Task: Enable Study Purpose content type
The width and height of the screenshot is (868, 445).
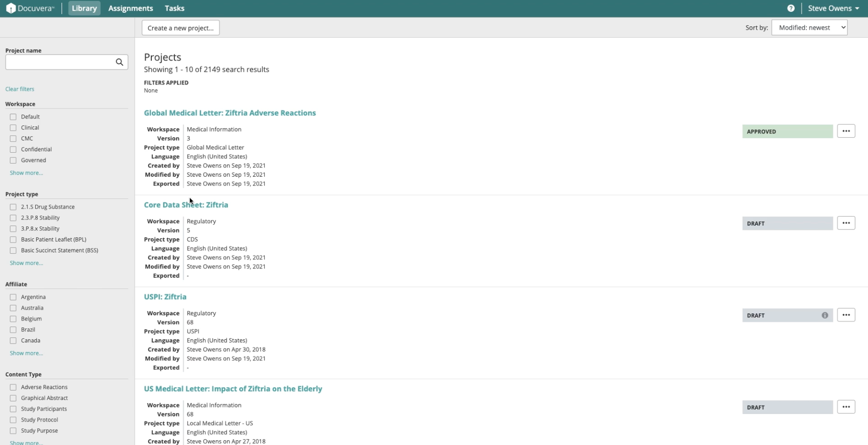Action: (x=13, y=431)
